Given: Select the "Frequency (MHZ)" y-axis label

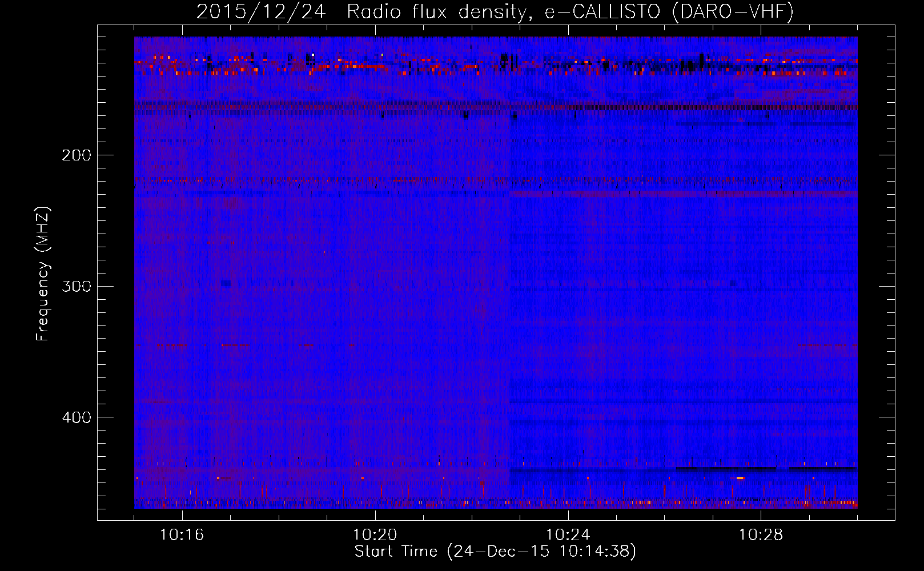Looking at the screenshot, I should point(43,274).
